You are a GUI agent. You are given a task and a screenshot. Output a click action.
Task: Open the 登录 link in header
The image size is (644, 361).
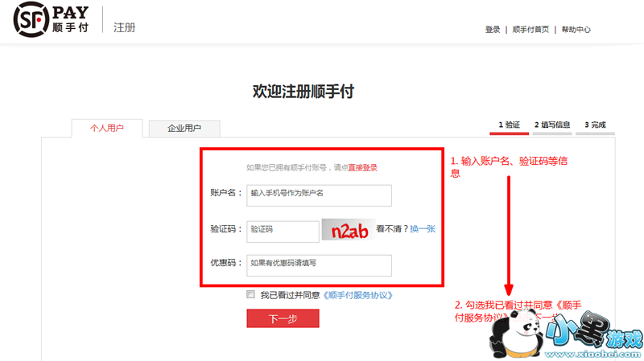point(493,30)
